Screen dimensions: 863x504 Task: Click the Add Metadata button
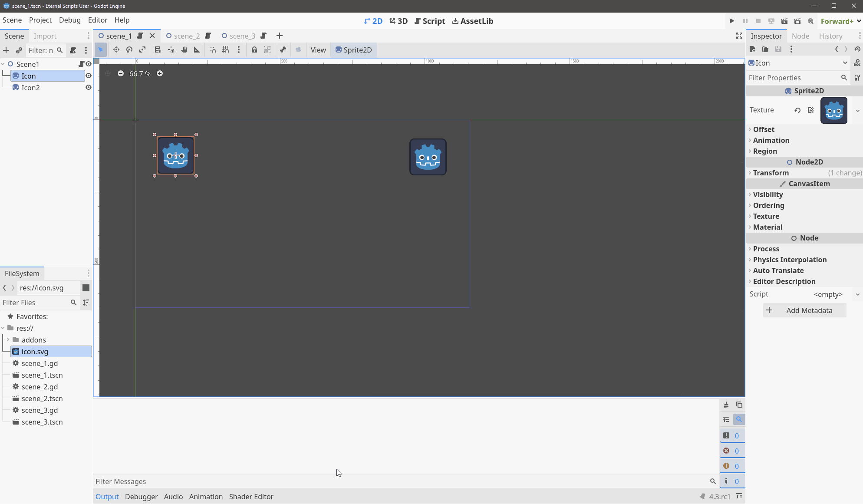pyautogui.click(x=804, y=310)
